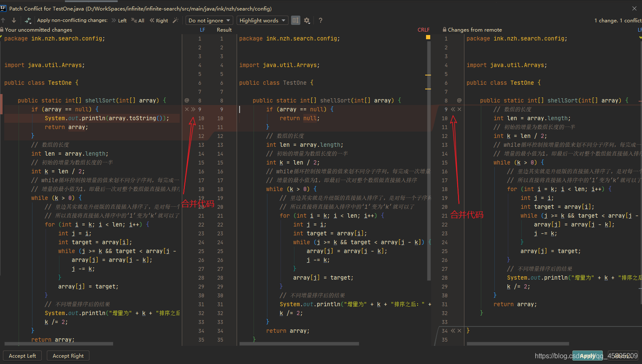Click 'int target = array[i];' in left pane

click(x=95, y=242)
